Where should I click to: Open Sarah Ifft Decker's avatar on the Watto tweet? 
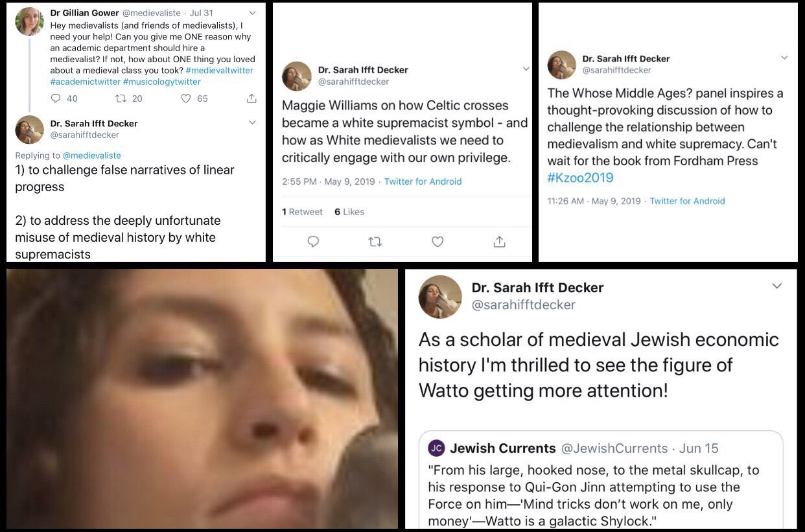[x=440, y=297]
